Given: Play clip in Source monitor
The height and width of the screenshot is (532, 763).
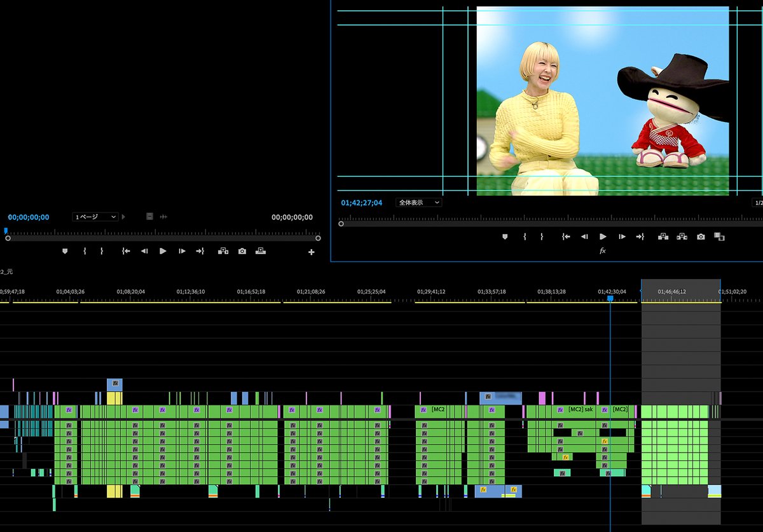Looking at the screenshot, I should tap(163, 251).
